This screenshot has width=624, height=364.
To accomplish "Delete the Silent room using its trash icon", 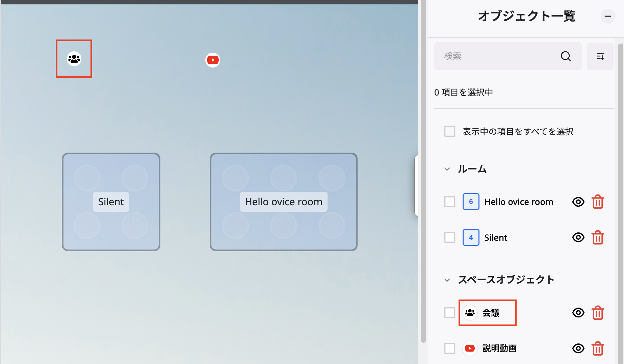I will coord(598,237).
